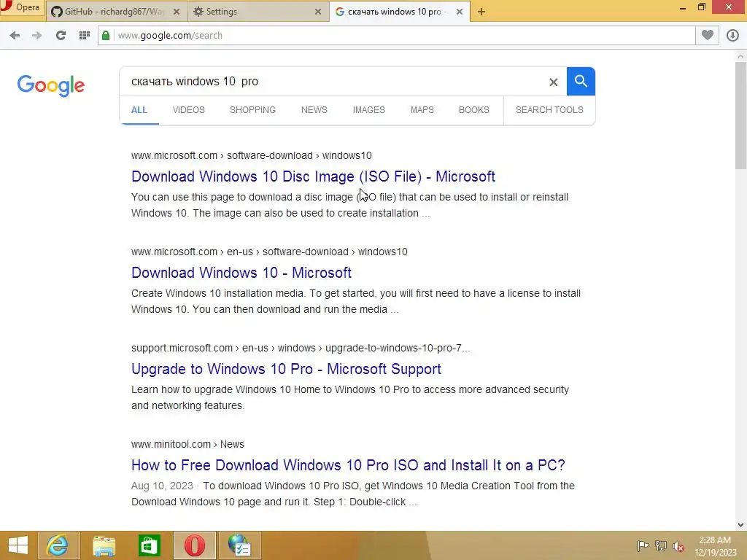The height and width of the screenshot is (560, 747).
Task: Clear the search query with X
Action: pos(553,82)
